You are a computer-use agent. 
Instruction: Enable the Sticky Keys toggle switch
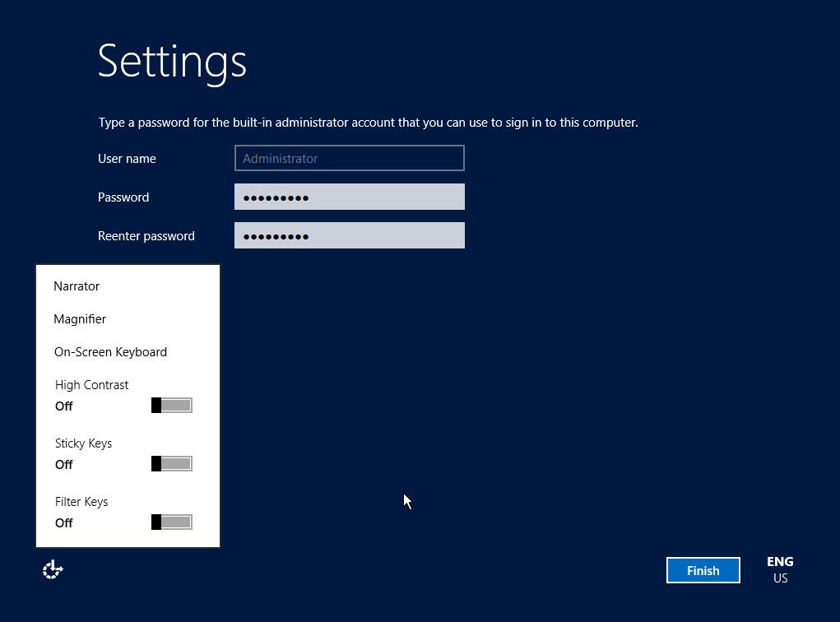coord(172,463)
